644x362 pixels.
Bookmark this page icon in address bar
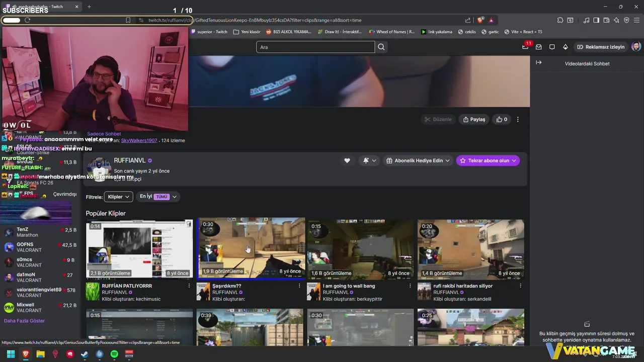(x=128, y=20)
